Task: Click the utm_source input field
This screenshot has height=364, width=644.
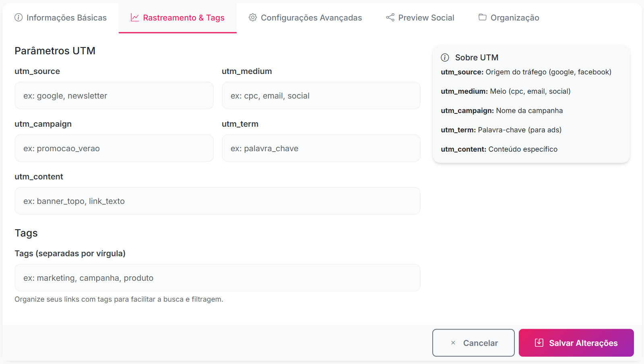Action: point(114,95)
